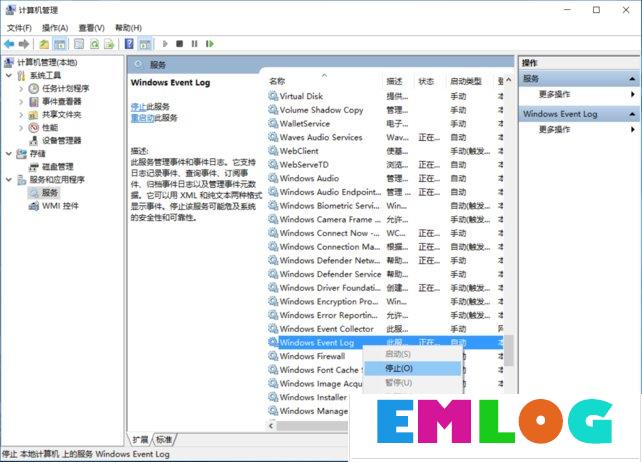Click the Start service play icon
642x462 pixels.
(x=165, y=44)
